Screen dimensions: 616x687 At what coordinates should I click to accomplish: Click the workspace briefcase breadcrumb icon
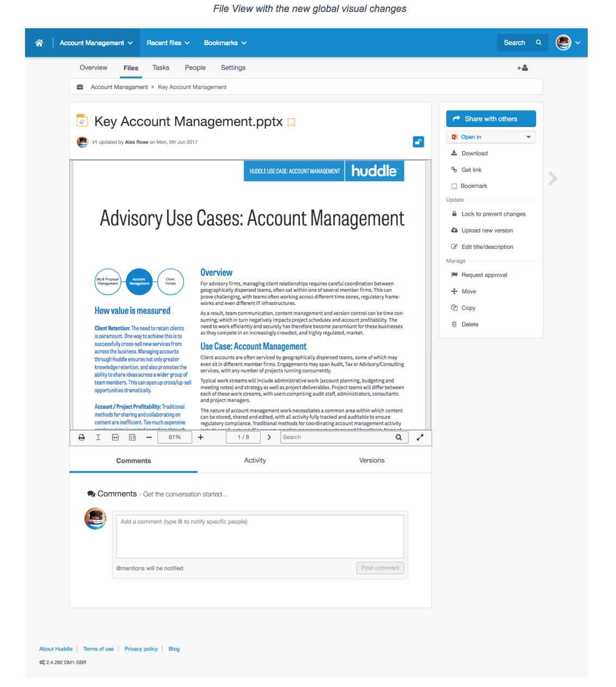80,87
